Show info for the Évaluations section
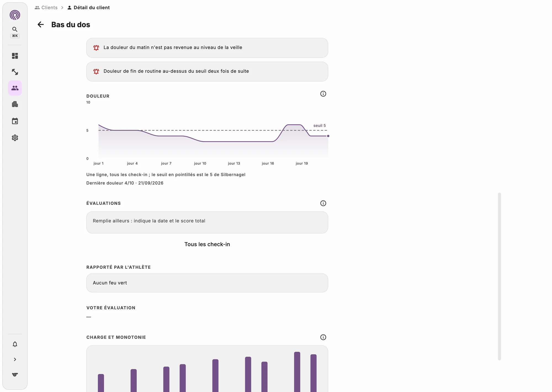The height and width of the screenshot is (392, 552). pos(323,203)
